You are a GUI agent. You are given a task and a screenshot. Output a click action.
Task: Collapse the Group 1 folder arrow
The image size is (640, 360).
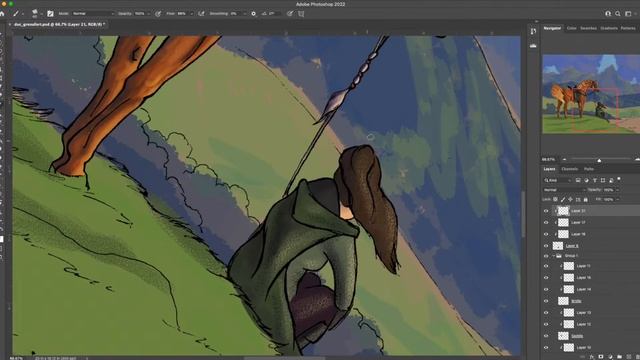(x=553, y=256)
